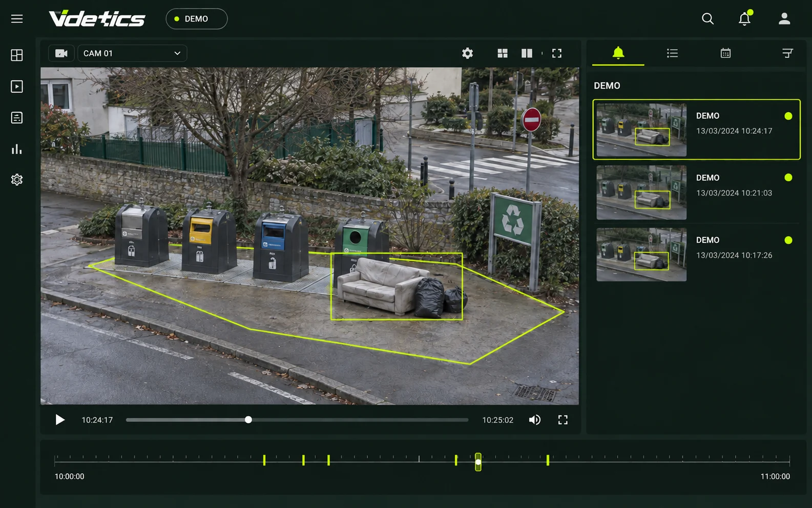Image resolution: width=812 pixels, height=508 pixels.
Task: Click the Vdetics logo
Action: click(x=97, y=19)
